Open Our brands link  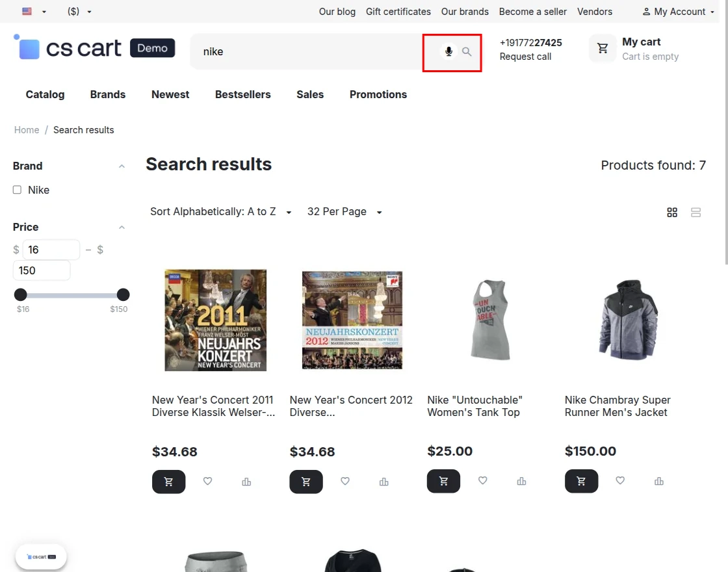[465, 12]
